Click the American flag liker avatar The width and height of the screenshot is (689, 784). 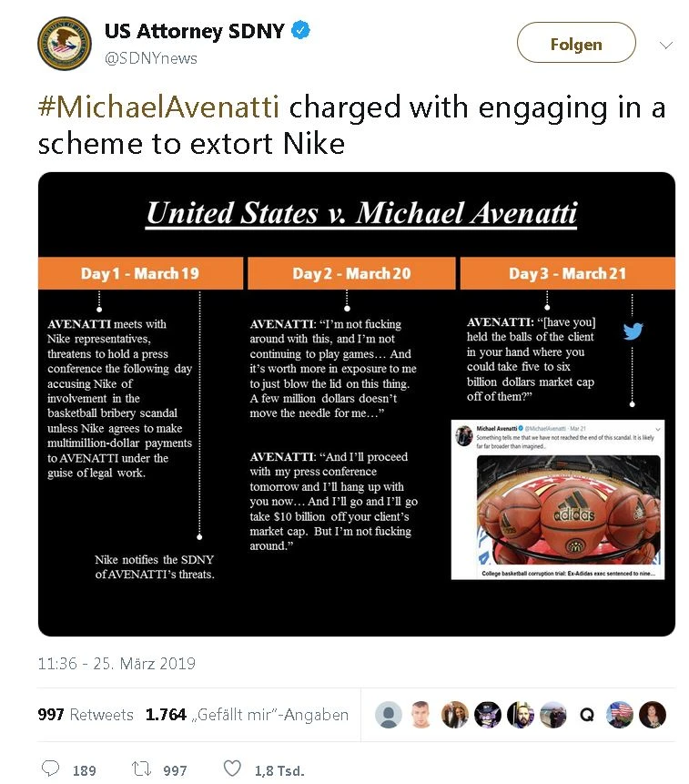[x=620, y=715]
